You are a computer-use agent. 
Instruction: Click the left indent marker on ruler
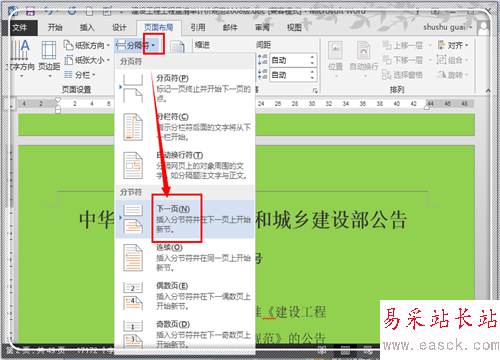point(58,109)
